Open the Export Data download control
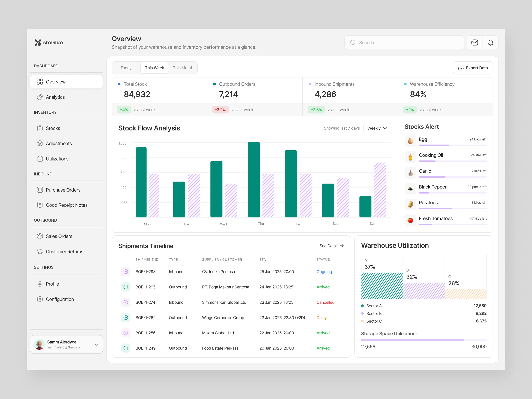 point(473,68)
